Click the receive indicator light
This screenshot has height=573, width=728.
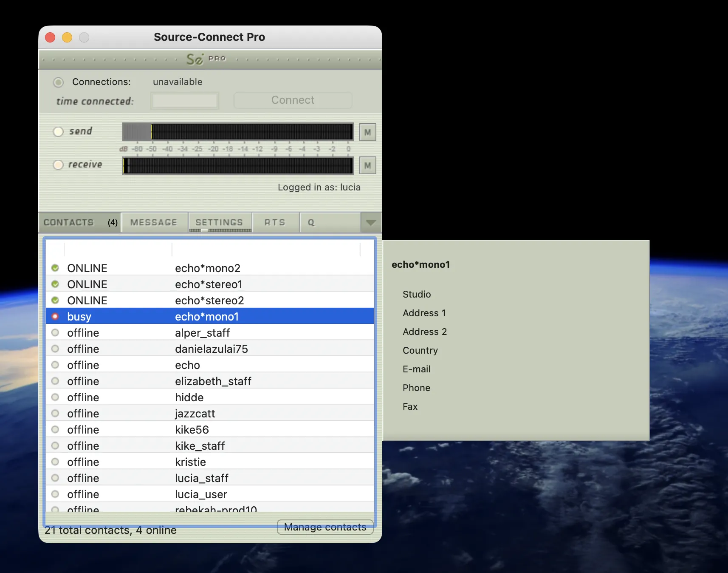(58, 165)
